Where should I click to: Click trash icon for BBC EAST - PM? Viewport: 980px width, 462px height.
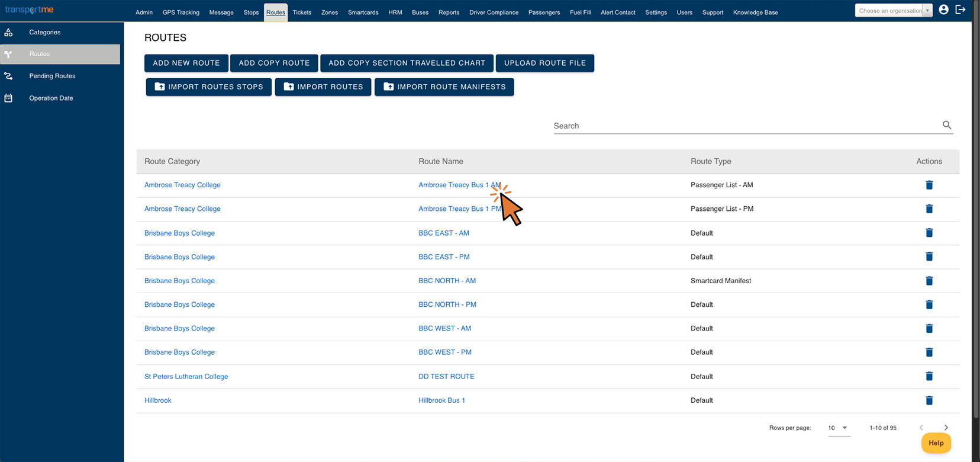click(x=929, y=256)
